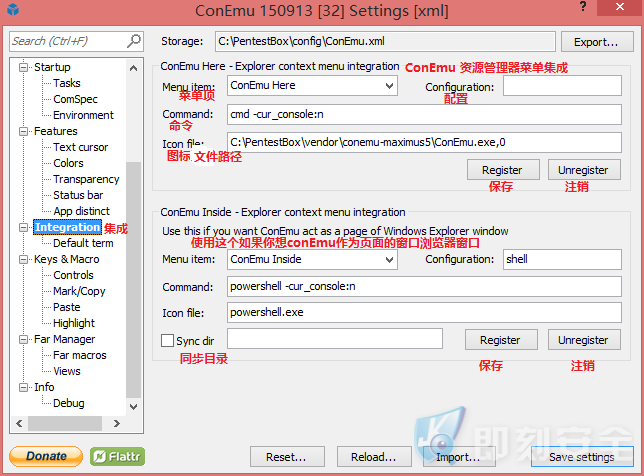Click the help question mark in the title bar
644x476 pixels.
point(583,7)
